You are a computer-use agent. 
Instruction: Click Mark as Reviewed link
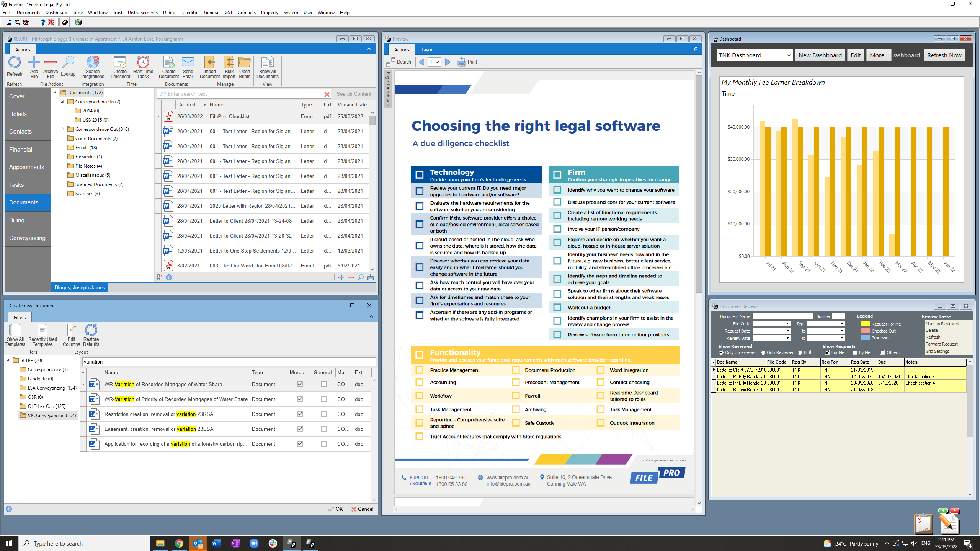click(942, 324)
